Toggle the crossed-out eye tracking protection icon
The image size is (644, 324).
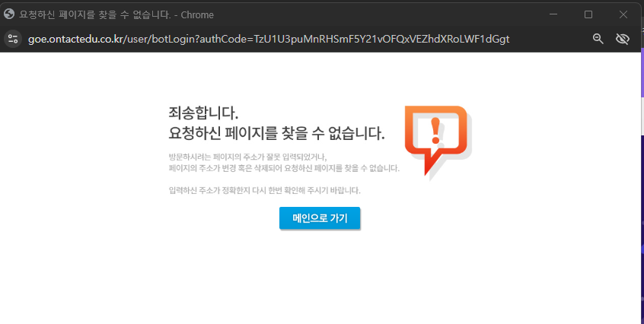pos(623,39)
